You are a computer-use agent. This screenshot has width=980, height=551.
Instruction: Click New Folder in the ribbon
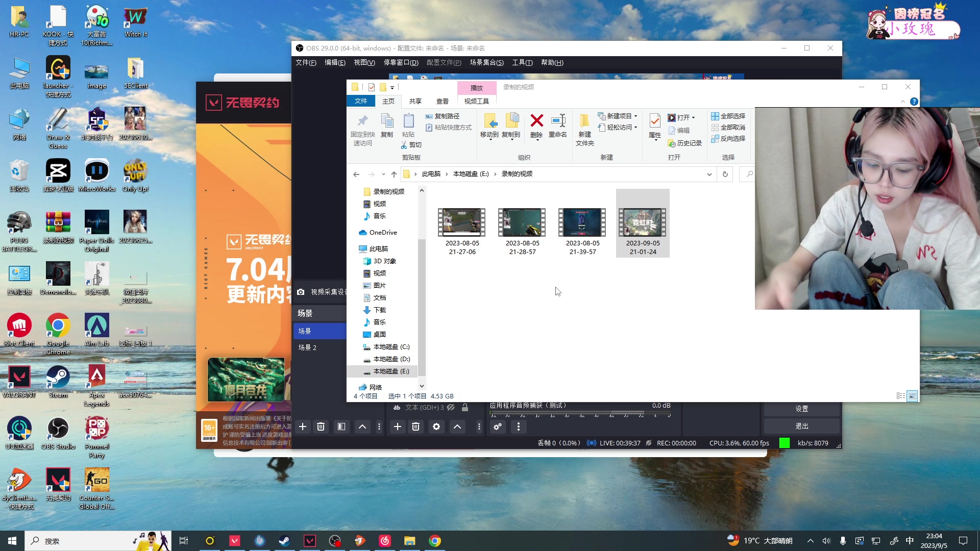[x=585, y=130]
